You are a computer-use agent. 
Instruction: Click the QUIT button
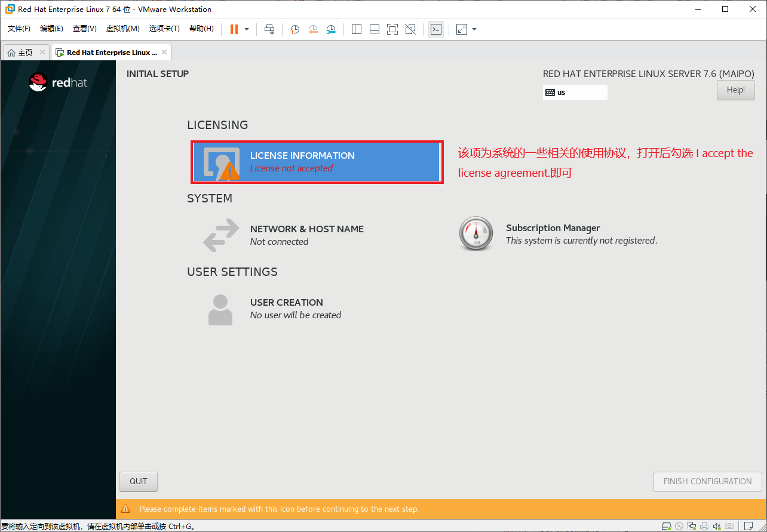139,481
